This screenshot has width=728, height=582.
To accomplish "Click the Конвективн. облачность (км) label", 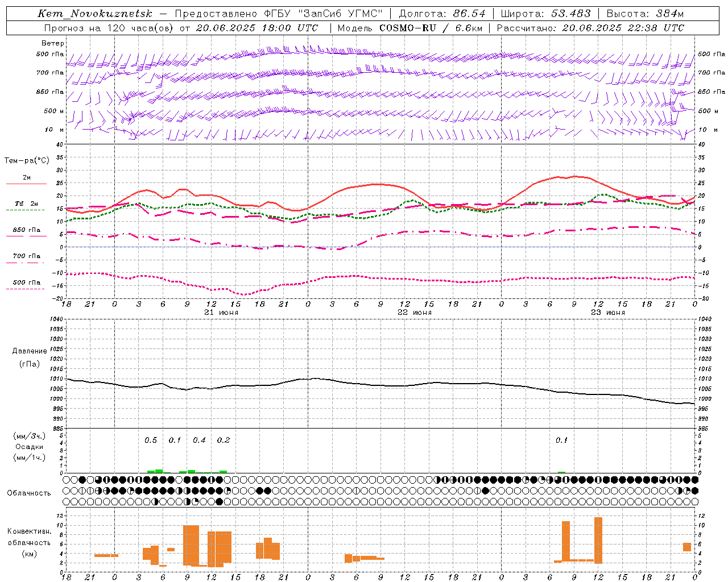I will (x=29, y=542).
